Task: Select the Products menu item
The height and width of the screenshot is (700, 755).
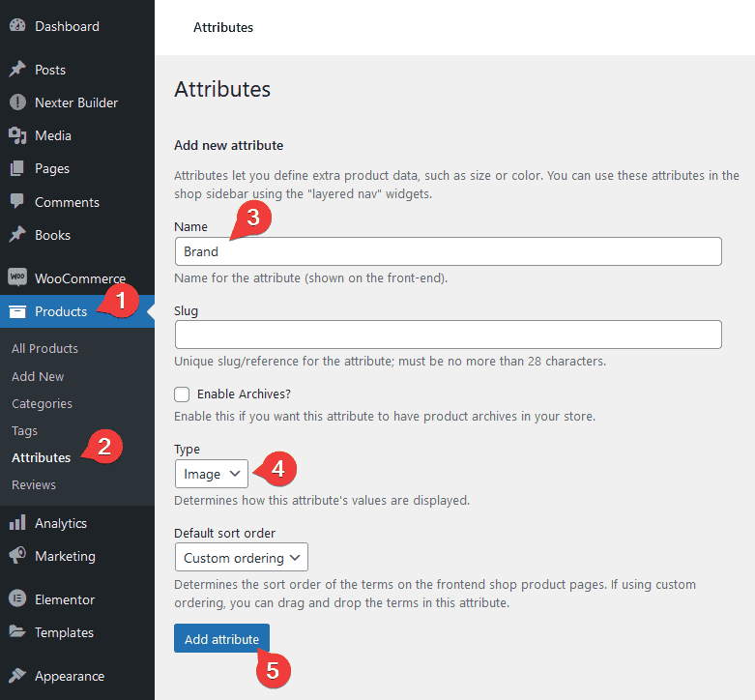Action: point(77,311)
